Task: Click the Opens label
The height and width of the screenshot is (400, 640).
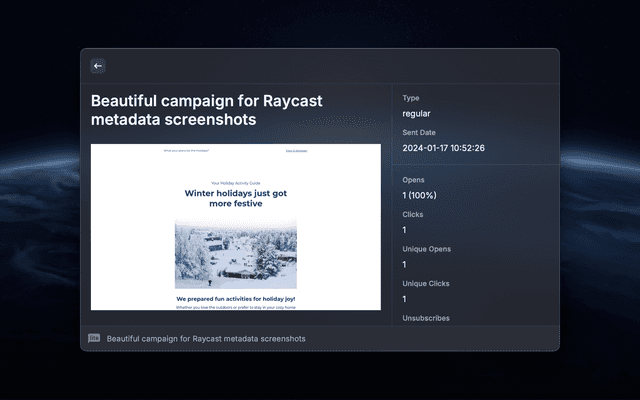Action: 414,180
